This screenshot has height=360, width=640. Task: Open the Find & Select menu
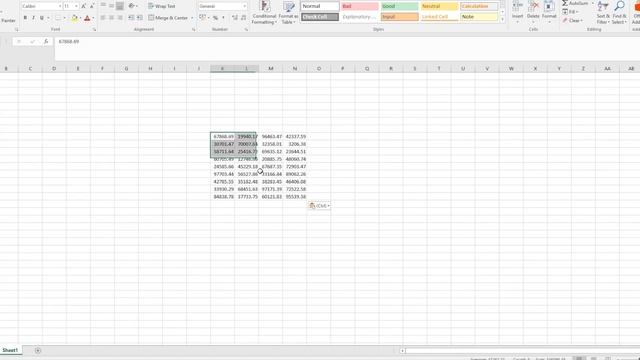619,12
